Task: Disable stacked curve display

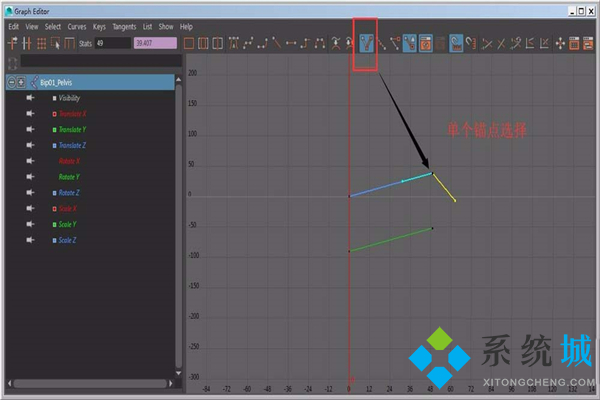Action: pyautogui.click(x=544, y=43)
